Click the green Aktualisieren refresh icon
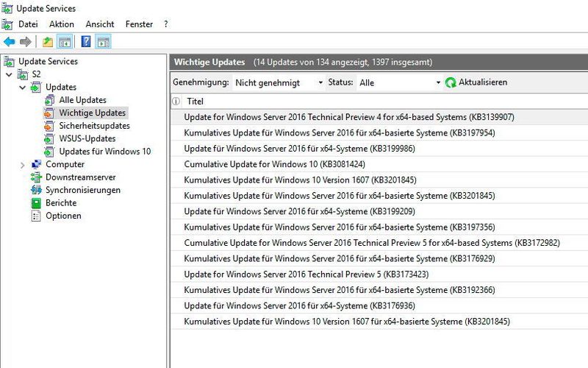This screenshot has width=588, height=368. tap(451, 82)
